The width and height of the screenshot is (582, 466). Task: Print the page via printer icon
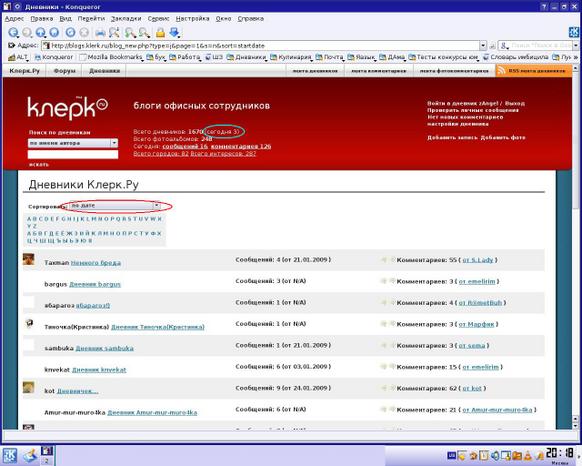(100, 33)
